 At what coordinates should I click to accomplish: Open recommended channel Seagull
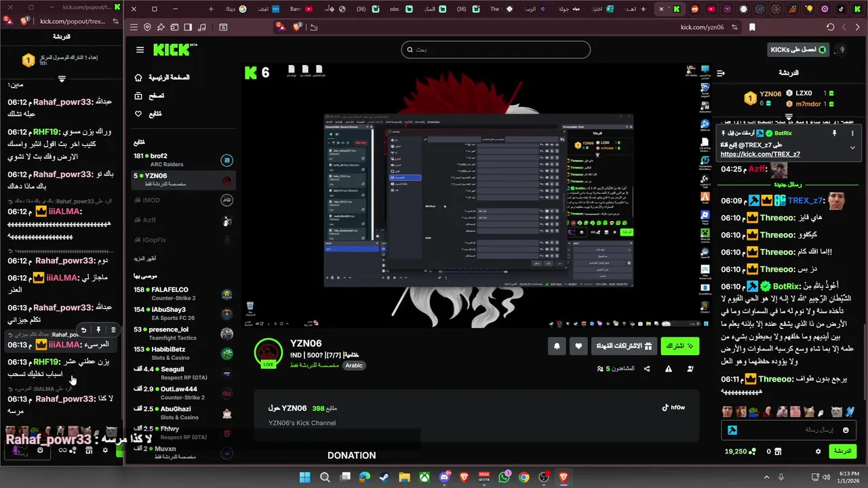183,373
